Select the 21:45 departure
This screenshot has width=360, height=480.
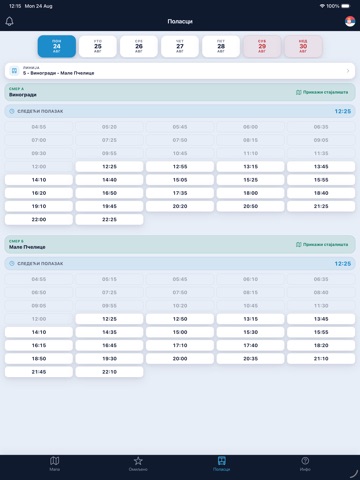pos(39,372)
